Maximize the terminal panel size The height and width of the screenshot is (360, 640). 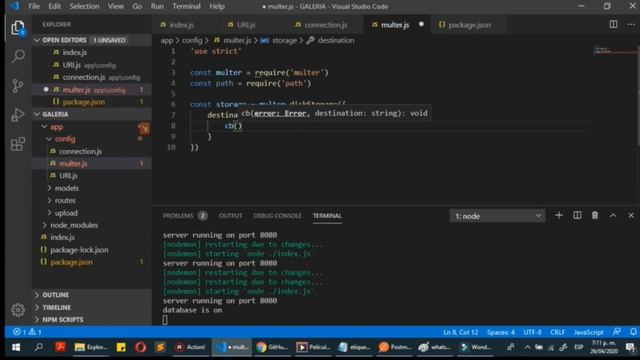pyautogui.click(x=613, y=216)
